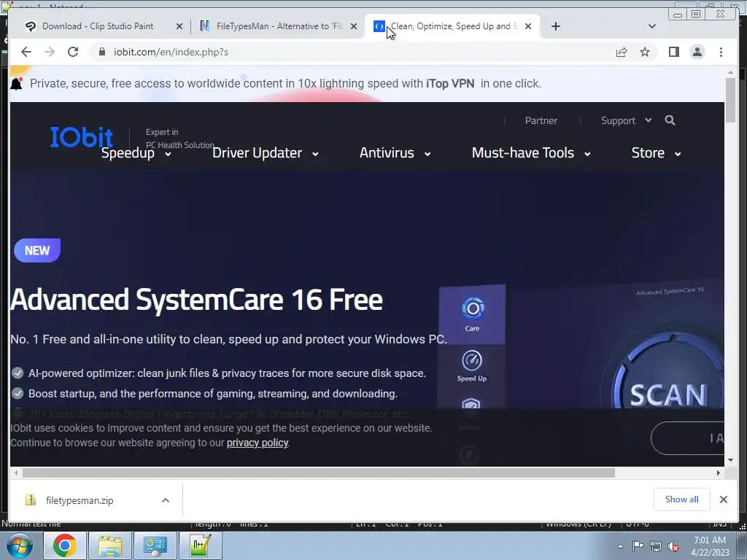
Task: Click the browser forward arrow
Action: tap(50, 52)
